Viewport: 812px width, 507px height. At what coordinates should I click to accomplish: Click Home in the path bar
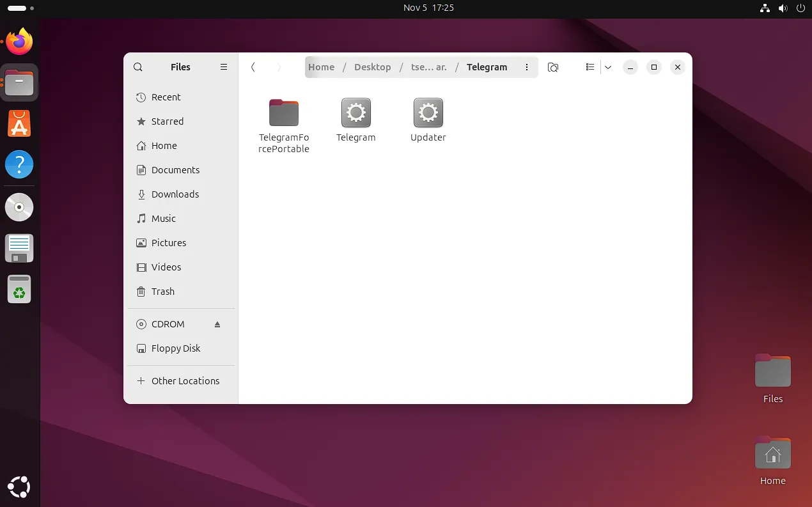pyautogui.click(x=321, y=67)
